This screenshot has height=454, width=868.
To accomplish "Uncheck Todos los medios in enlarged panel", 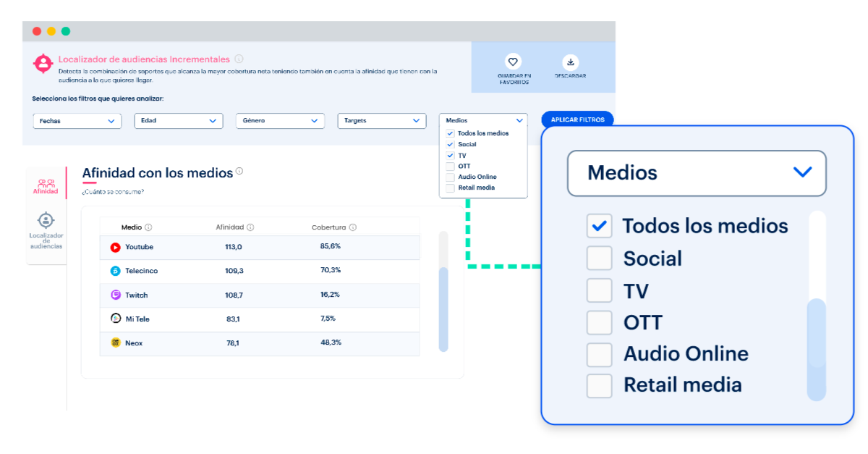I will 599,226.
